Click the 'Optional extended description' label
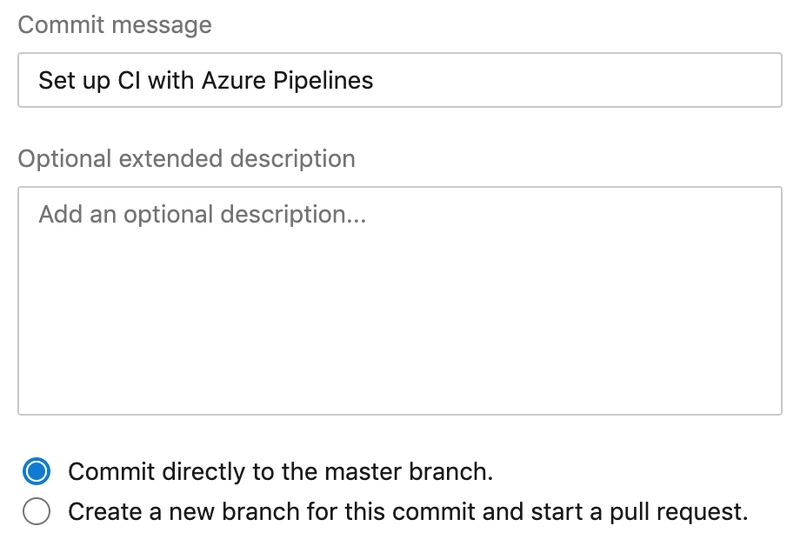 click(x=186, y=159)
